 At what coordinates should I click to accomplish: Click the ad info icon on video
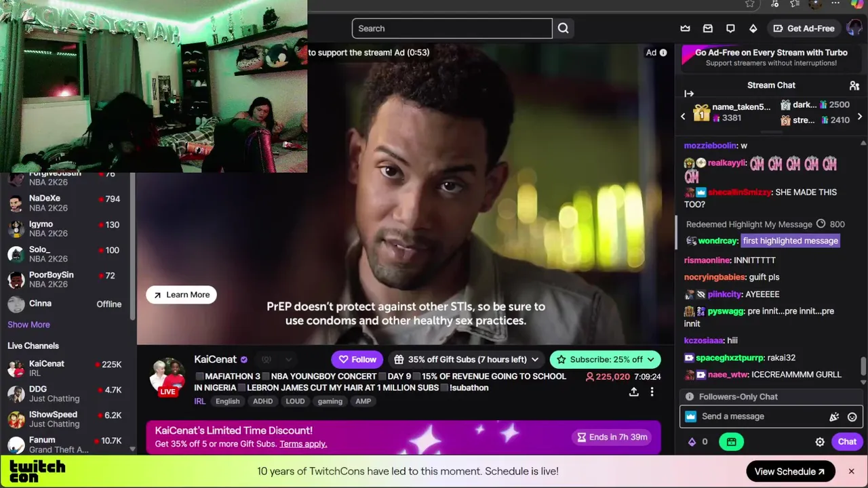[663, 52]
